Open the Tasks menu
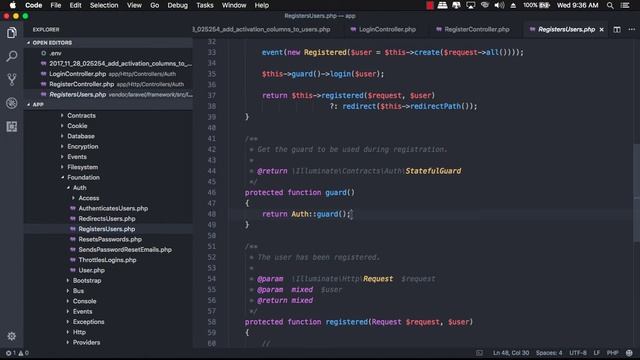 click(x=205, y=5)
